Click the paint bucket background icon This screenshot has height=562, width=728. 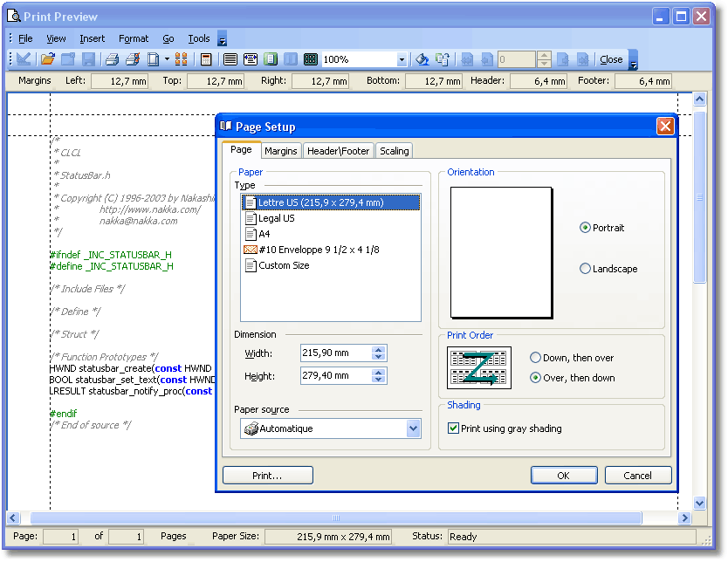[422, 59]
